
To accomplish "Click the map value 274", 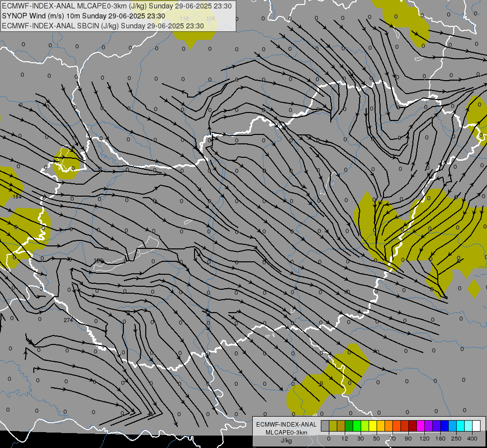I will click(x=68, y=320).
